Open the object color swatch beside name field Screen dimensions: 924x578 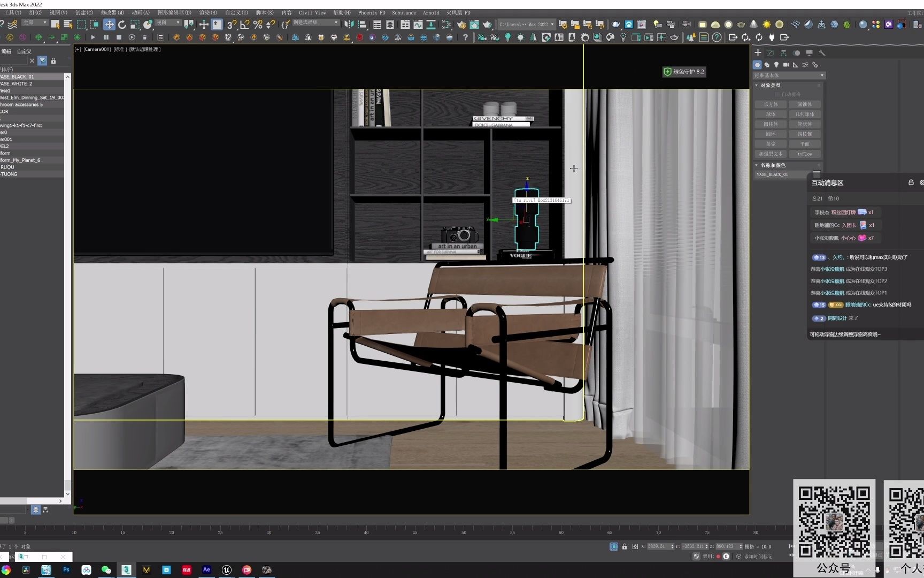[817, 174]
